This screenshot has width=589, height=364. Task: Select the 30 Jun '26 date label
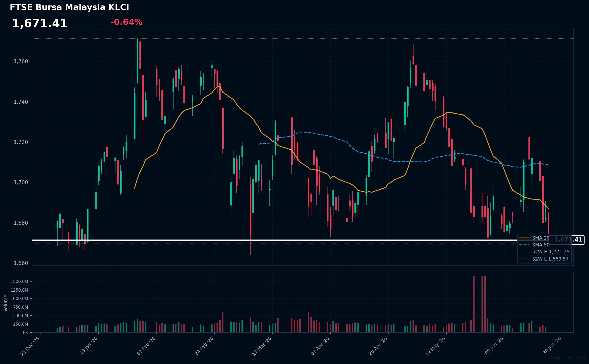tap(552, 346)
